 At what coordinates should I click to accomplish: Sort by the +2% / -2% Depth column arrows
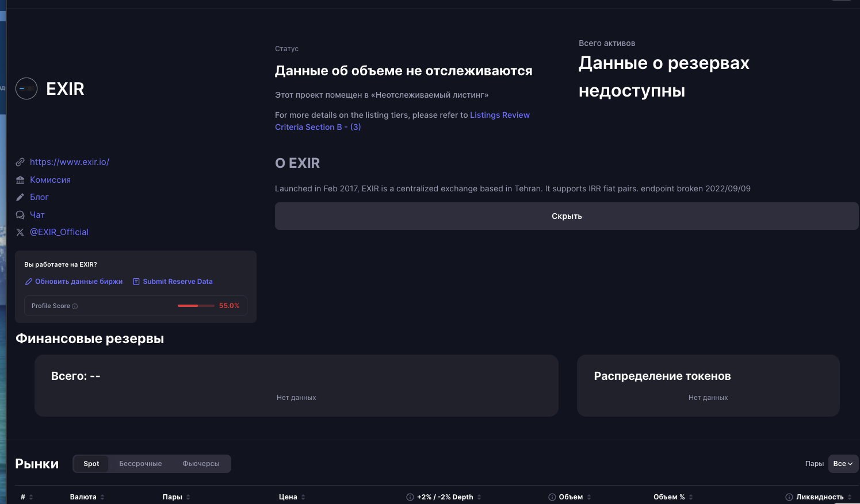click(x=479, y=497)
